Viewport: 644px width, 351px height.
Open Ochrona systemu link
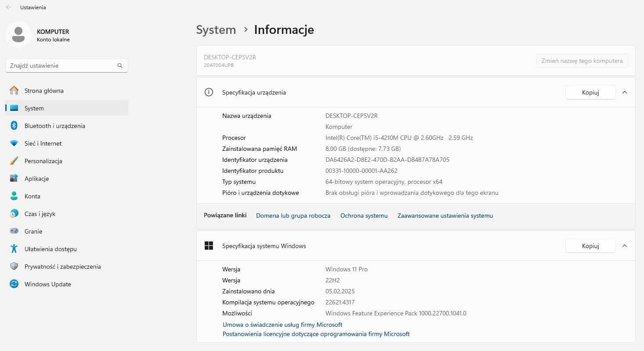click(364, 216)
